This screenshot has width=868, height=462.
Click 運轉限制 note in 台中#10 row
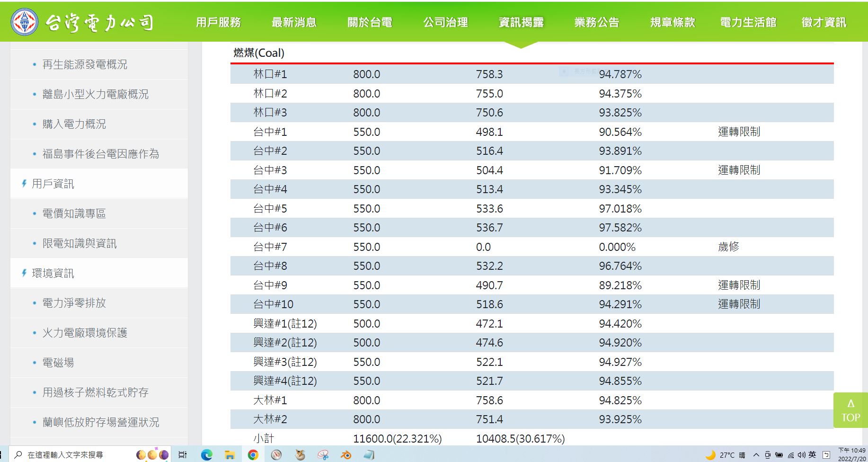(x=739, y=304)
